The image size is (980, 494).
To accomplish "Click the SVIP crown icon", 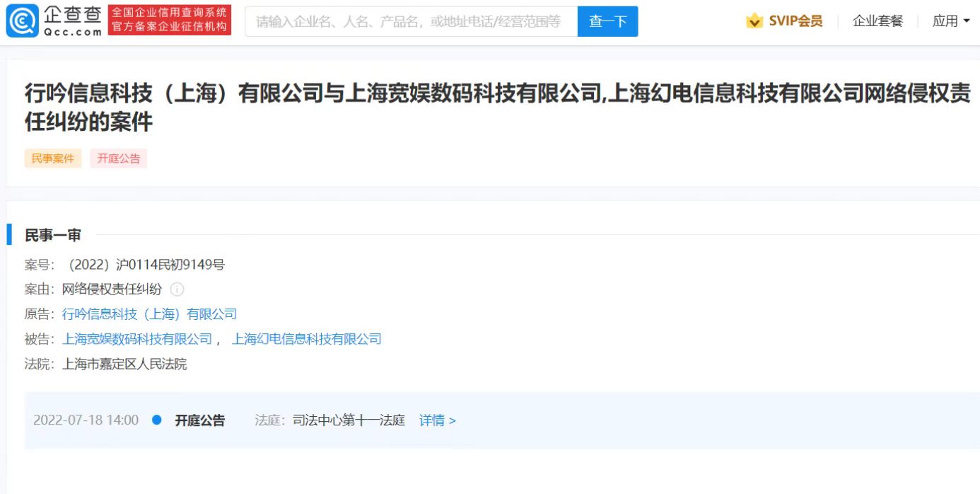I will [x=754, y=21].
